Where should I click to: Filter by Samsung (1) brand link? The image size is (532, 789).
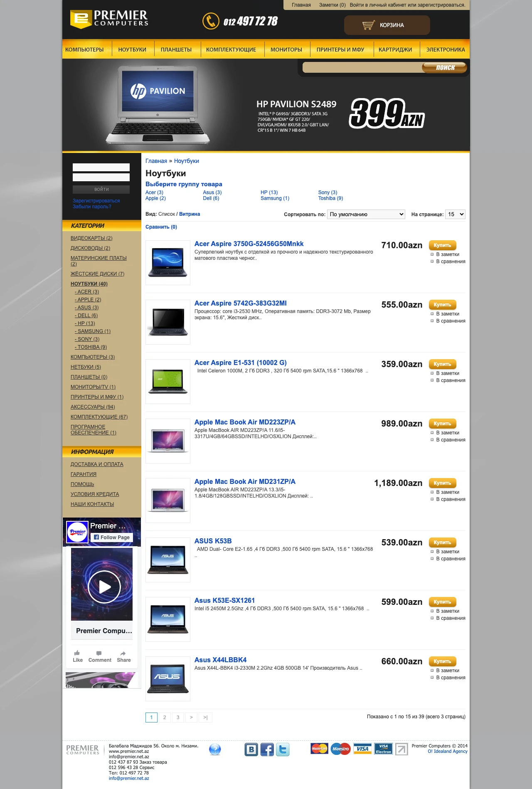275,198
